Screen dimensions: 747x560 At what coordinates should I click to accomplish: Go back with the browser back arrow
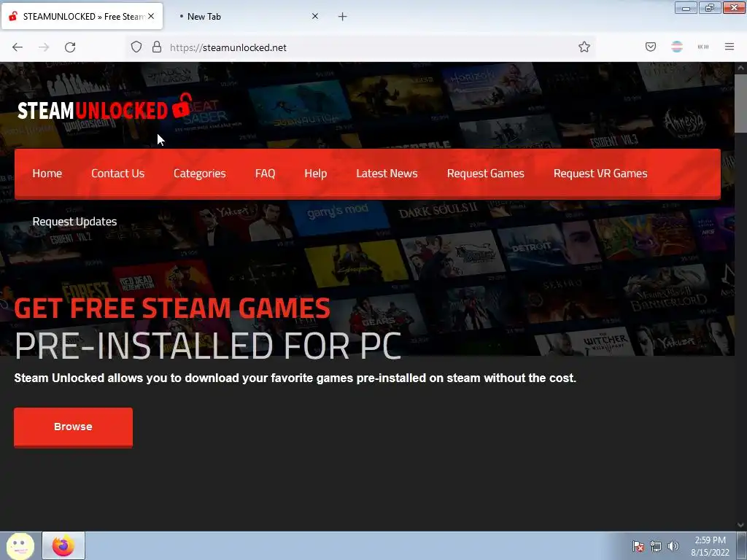[18, 47]
